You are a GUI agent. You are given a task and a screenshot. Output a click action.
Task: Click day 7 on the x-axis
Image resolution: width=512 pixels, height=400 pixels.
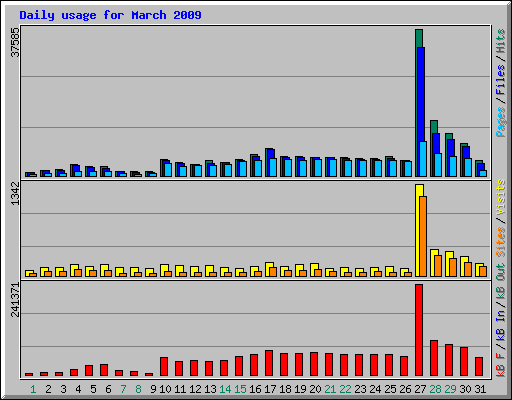pos(123,389)
